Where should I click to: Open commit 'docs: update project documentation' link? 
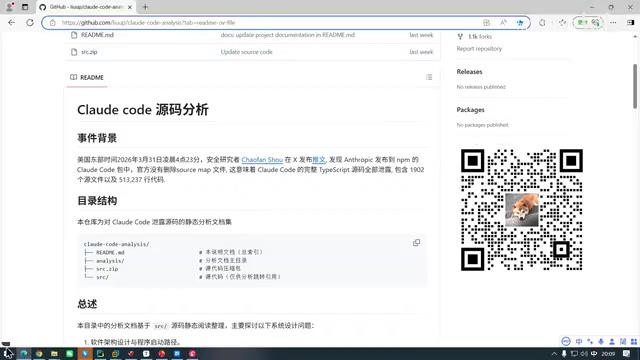288,35
